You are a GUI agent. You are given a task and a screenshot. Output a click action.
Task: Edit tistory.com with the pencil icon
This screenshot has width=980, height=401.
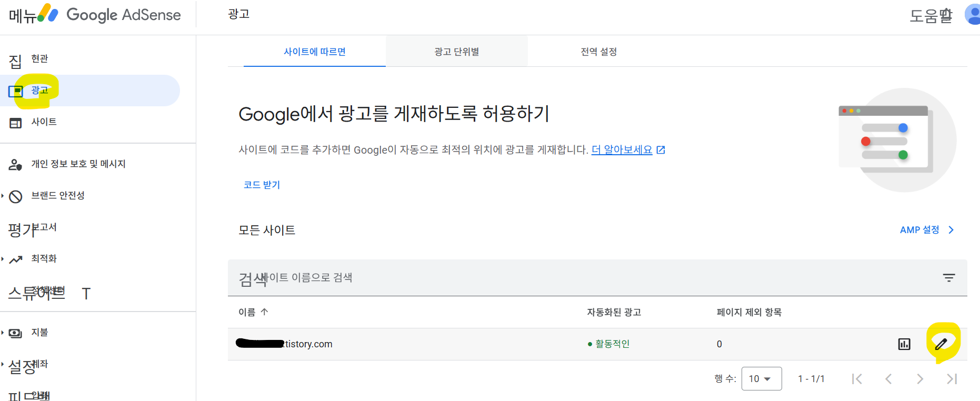pyautogui.click(x=941, y=344)
